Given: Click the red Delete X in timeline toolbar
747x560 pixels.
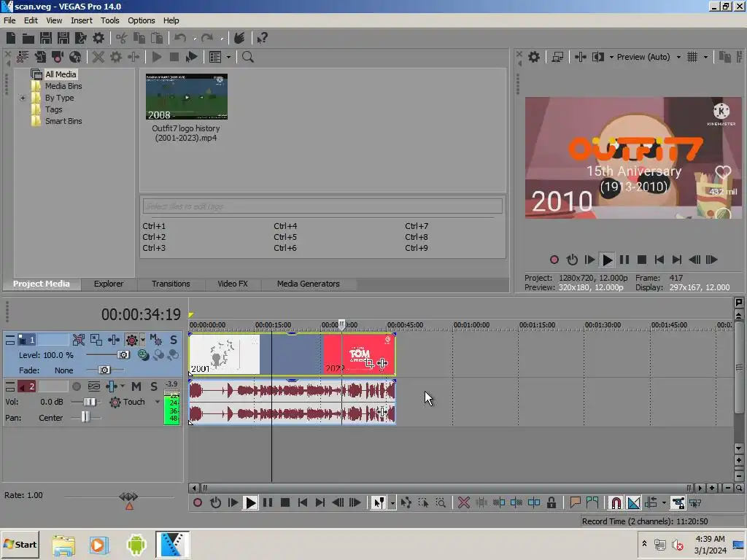Looking at the screenshot, I should point(463,503).
